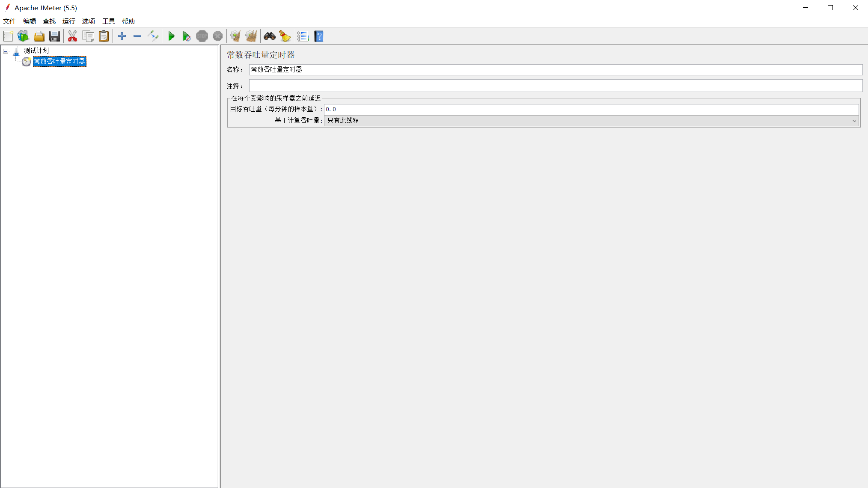
Task: Click the Clear All brooms icon
Action: point(251,36)
